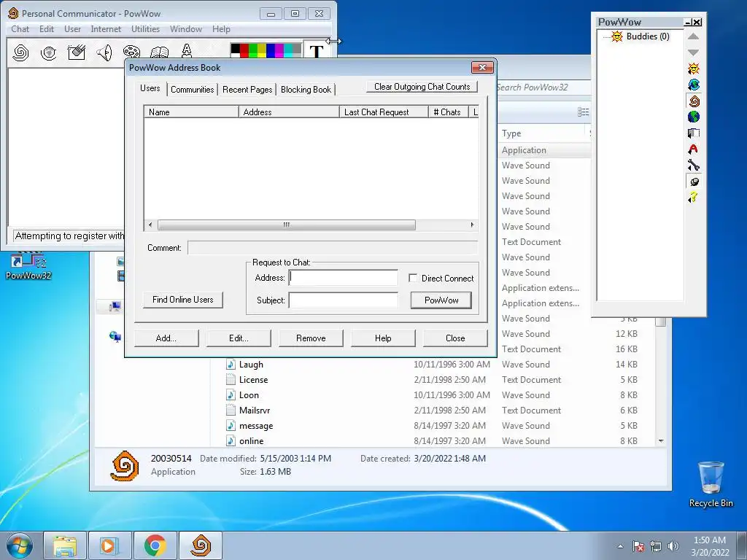Click the Windows Start button
The height and width of the screenshot is (560, 747).
pos(20,545)
